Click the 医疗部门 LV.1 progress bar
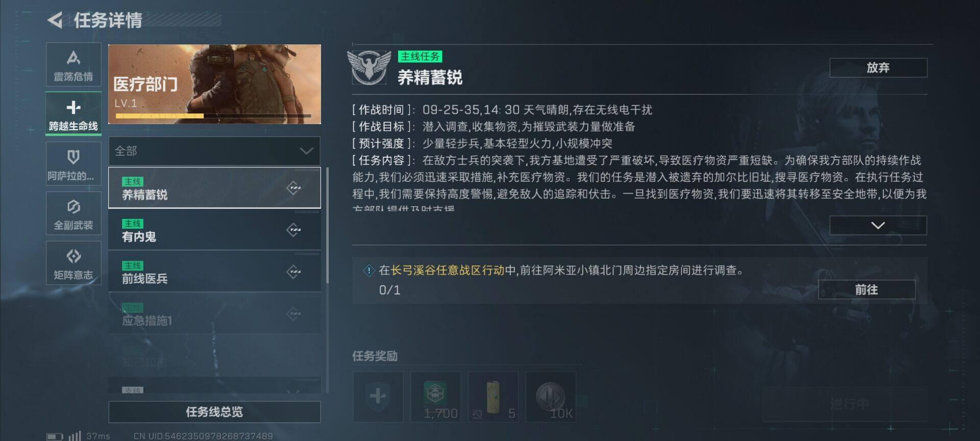The height and width of the screenshot is (441, 980). [213, 116]
